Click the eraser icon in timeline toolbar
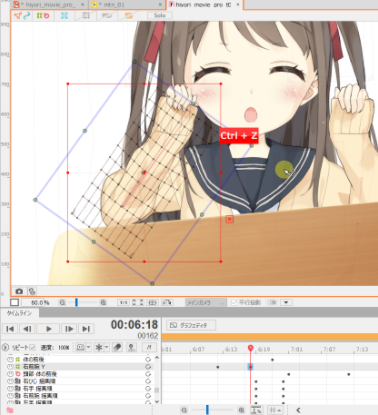378x415 pixels. (117, 347)
